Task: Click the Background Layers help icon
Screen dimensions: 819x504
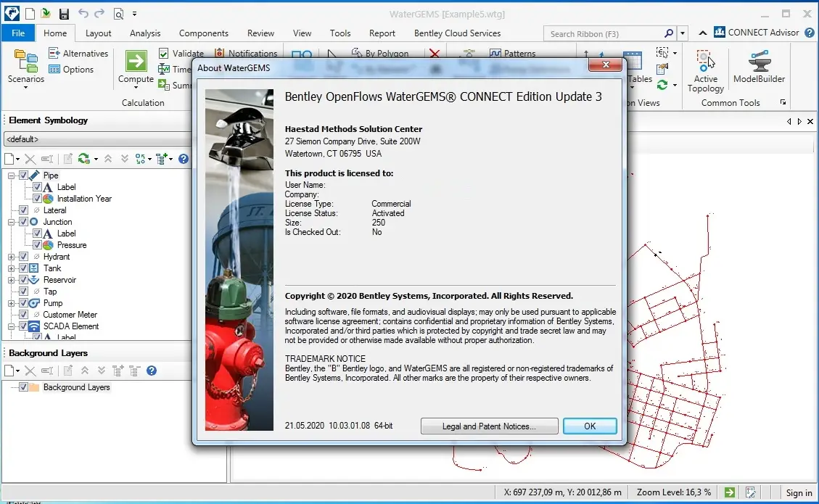Action: tap(152, 371)
